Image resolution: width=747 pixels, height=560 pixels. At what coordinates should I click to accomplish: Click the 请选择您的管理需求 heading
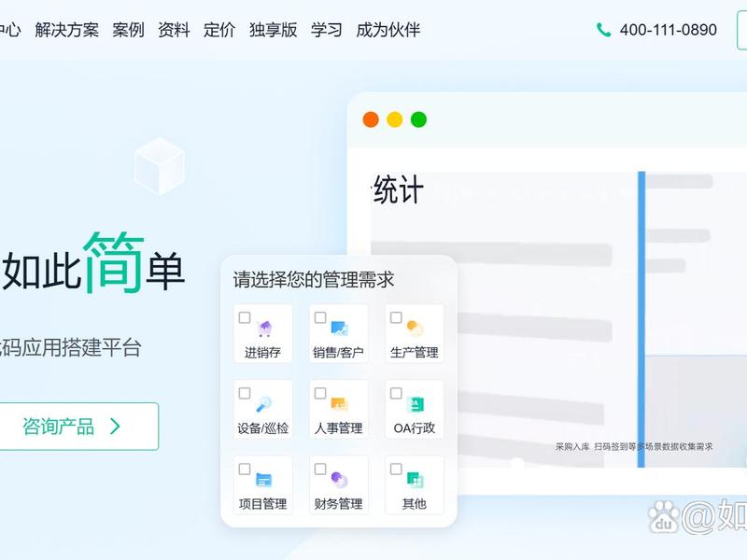tap(314, 279)
